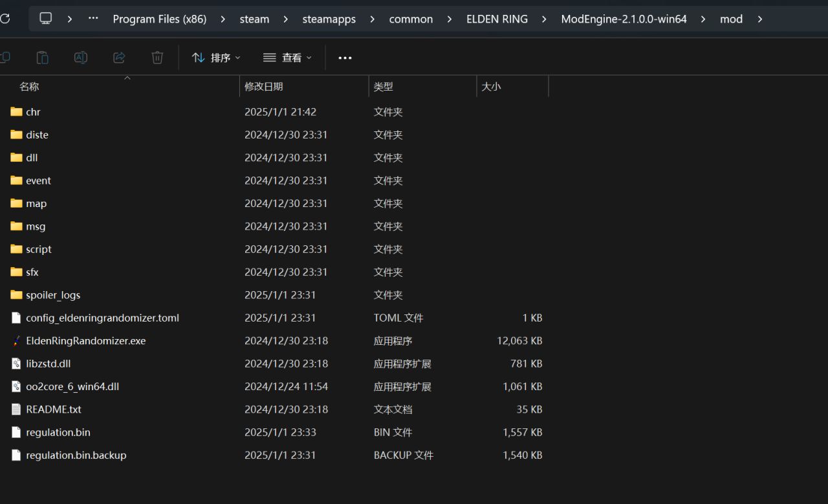This screenshot has height=504, width=828.
Task: Select the oo2core_6_win64.dll file icon
Action: pyautogui.click(x=16, y=386)
